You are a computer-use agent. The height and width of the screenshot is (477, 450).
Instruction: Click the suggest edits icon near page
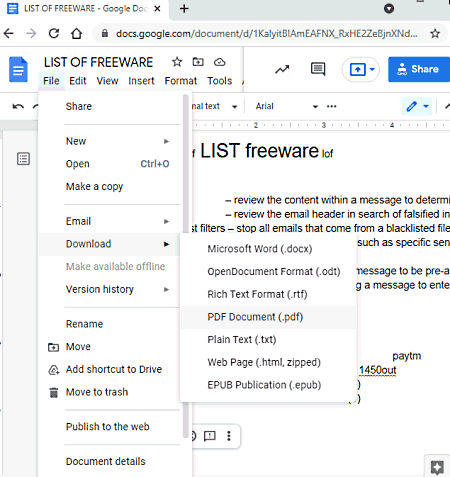coord(210,436)
